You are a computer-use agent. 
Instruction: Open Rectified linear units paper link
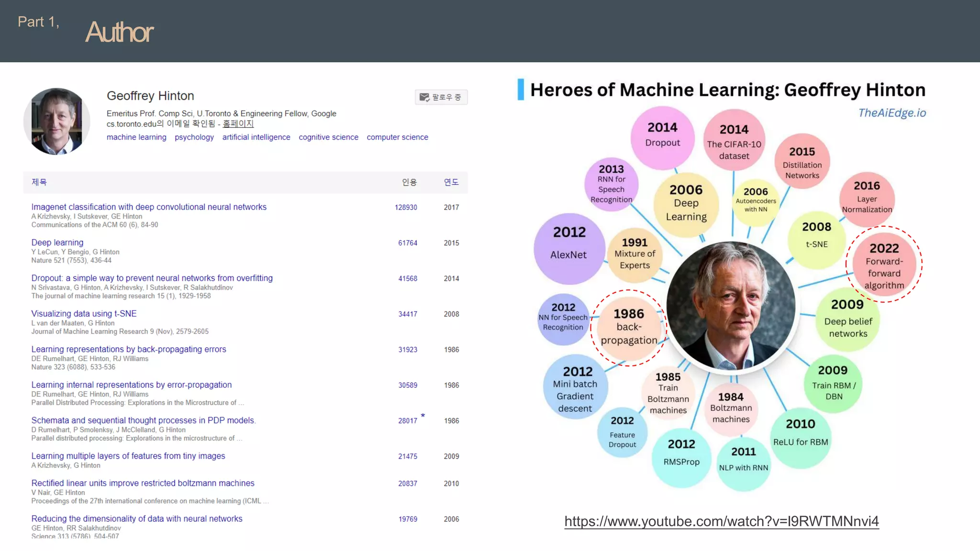[x=143, y=483]
